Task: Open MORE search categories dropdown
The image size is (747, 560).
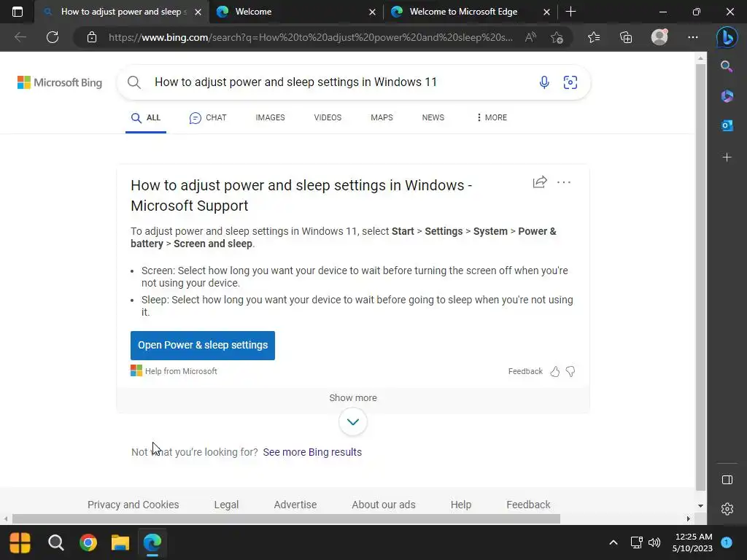Action: [492, 117]
